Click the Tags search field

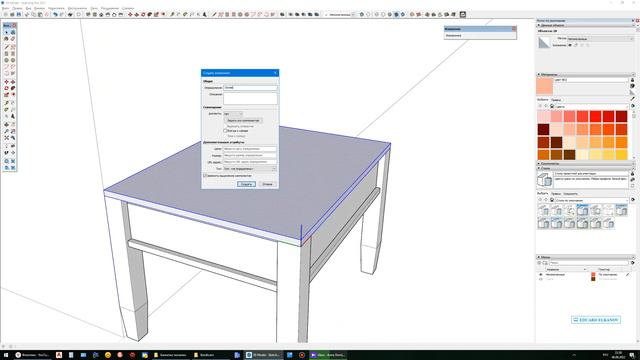589,263
